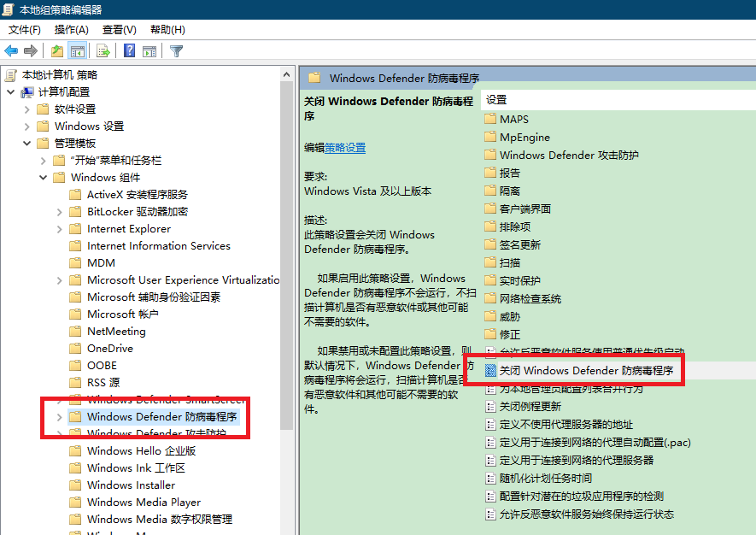Select Windows Installer in the tree
Viewport: 756px width, 535px height.
click(x=132, y=485)
